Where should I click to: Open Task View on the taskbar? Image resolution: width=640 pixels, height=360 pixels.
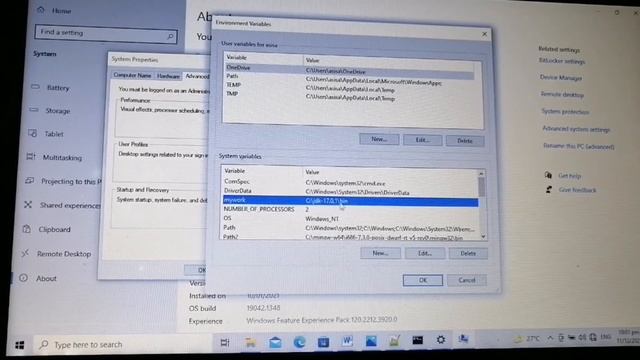tap(225, 342)
